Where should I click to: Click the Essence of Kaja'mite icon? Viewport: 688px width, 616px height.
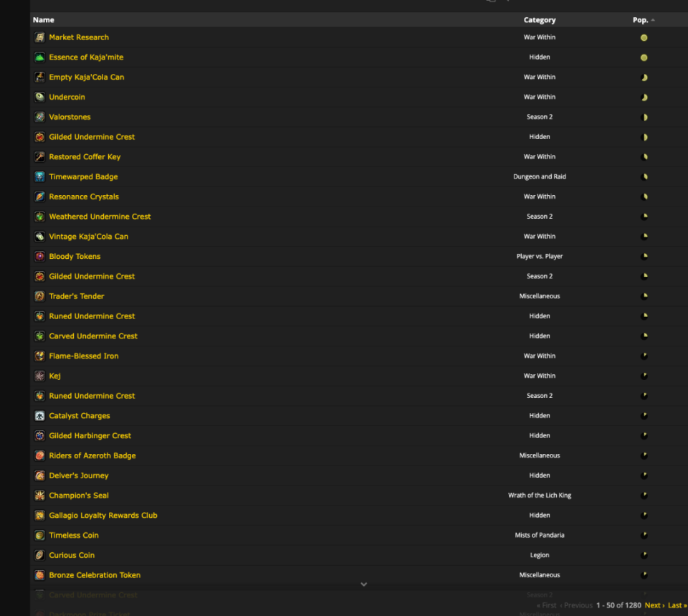coord(39,57)
